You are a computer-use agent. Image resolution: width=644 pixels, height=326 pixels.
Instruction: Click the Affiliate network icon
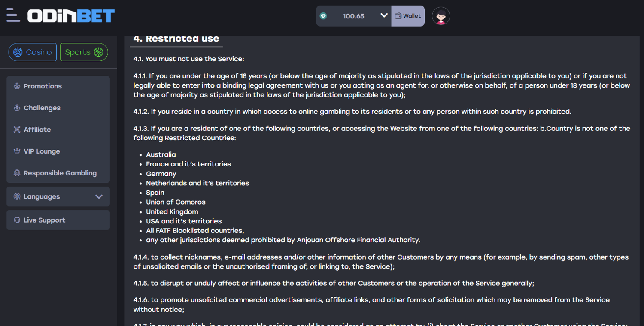pyautogui.click(x=17, y=130)
